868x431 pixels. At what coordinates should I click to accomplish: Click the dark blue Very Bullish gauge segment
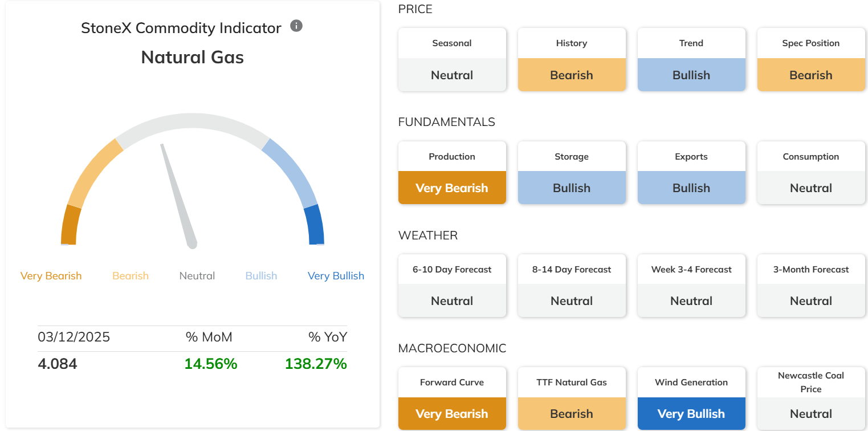[x=315, y=225]
